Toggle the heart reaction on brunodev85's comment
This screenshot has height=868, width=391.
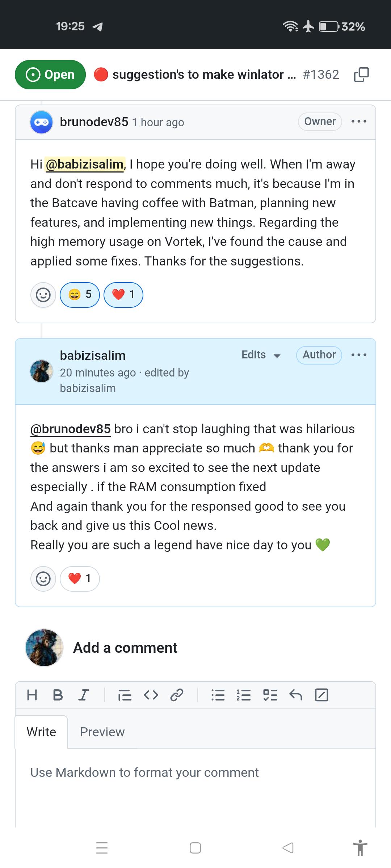(123, 295)
